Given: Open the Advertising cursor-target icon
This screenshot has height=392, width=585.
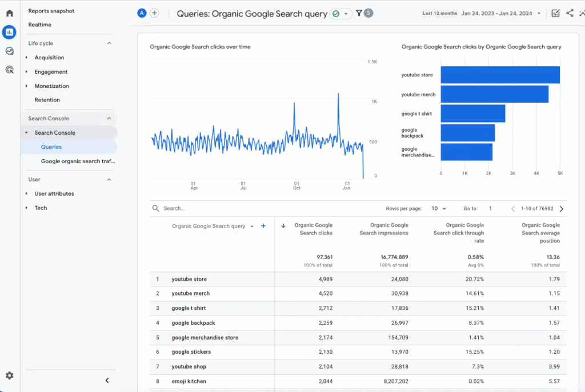Looking at the screenshot, I should [10, 70].
